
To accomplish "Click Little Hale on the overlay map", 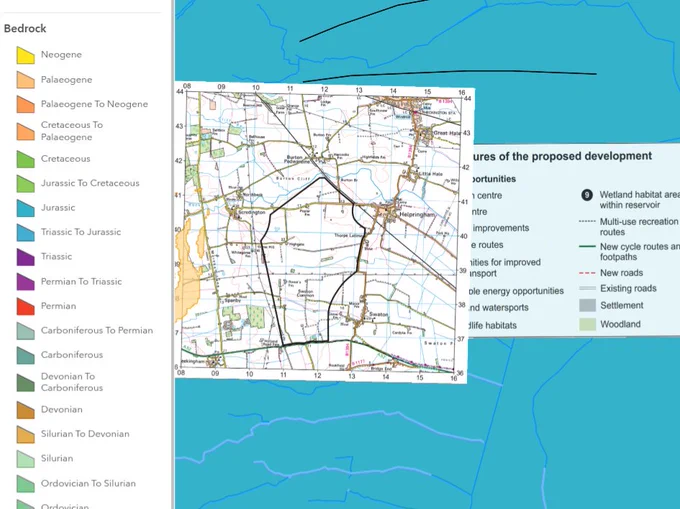I will (x=430, y=174).
